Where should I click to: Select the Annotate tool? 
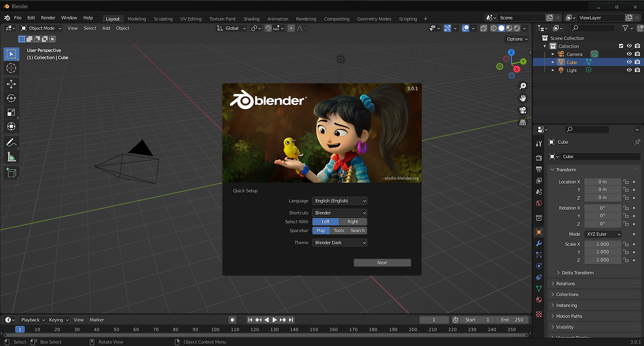[11, 142]
